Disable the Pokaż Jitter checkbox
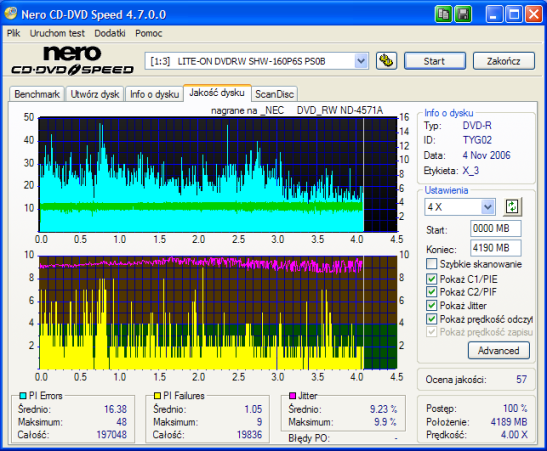This screenshot has height=451, width=547. coord(432,305)
